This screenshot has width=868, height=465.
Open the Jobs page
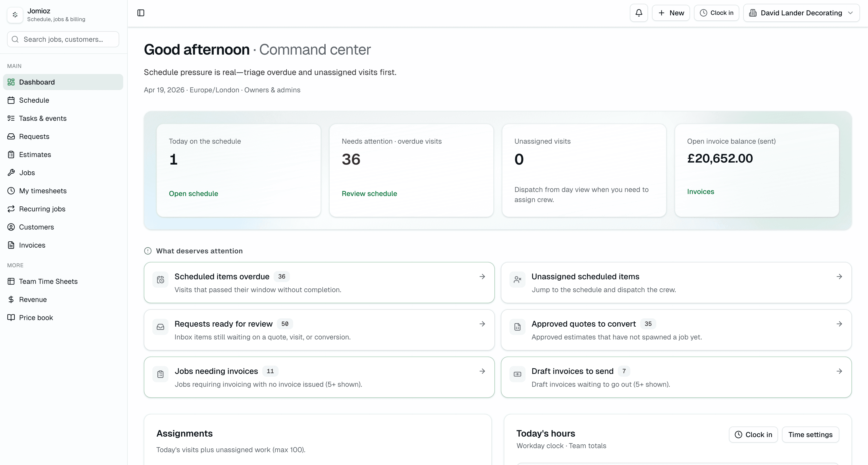63,173
